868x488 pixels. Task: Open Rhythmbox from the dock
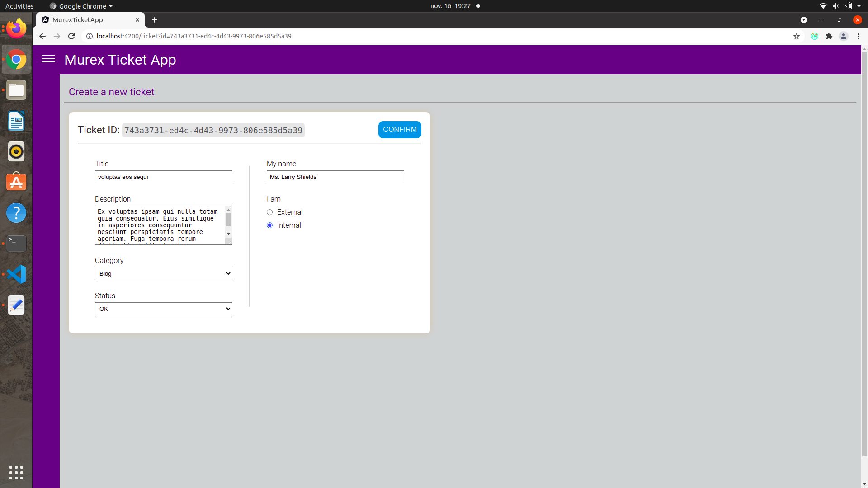(16, 151)
